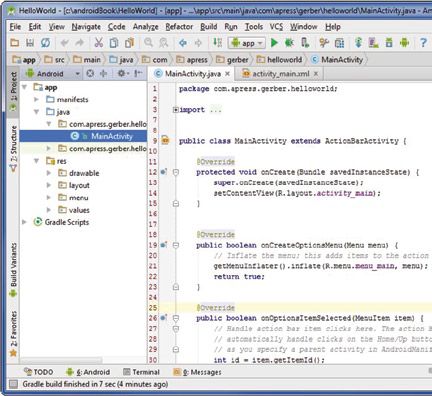The height and width of the screenshot is (396, 432).
Task: Click the override gutter marker at line 26
Action: click(163, 318)
